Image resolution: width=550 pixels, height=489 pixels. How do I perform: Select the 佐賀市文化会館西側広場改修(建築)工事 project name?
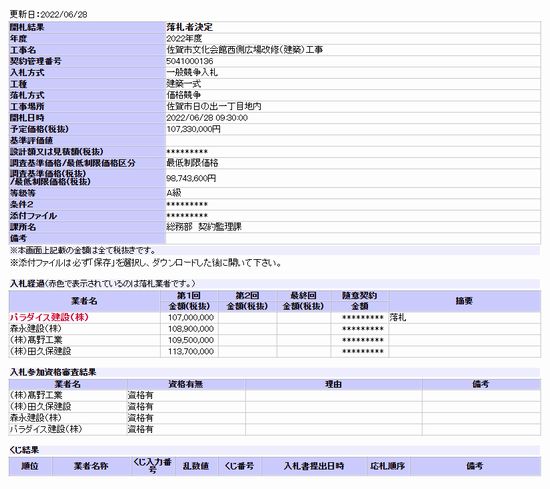point(244,49)
